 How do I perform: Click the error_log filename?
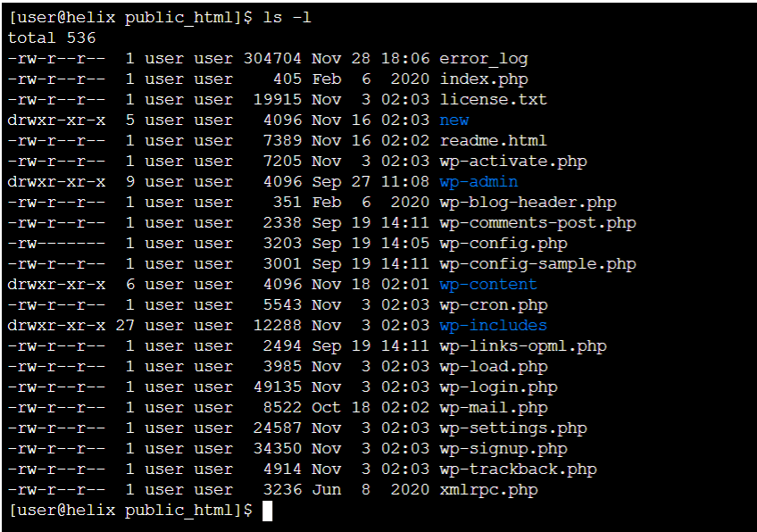483,59
